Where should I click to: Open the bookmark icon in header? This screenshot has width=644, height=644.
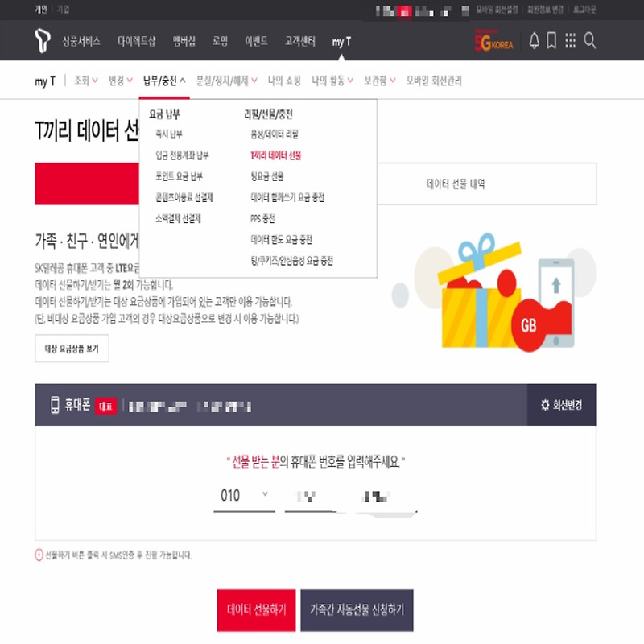coord(551,41)
